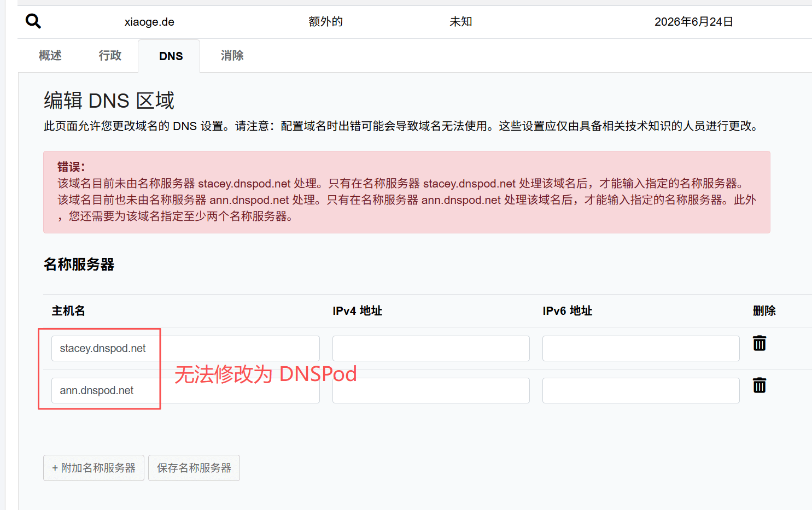Screen dimensions: 812x510
Task: Click the xiaoge.de domain name
Action: (149, 22)
